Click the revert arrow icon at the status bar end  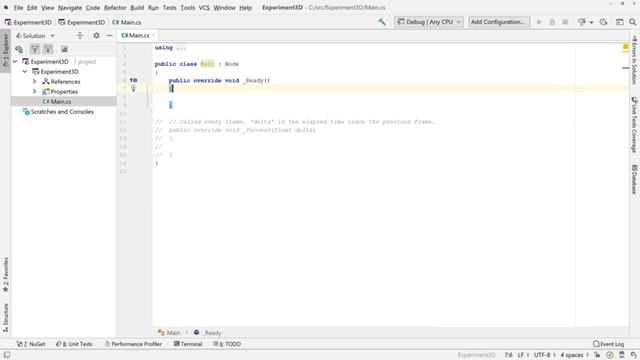pos(633,355)
